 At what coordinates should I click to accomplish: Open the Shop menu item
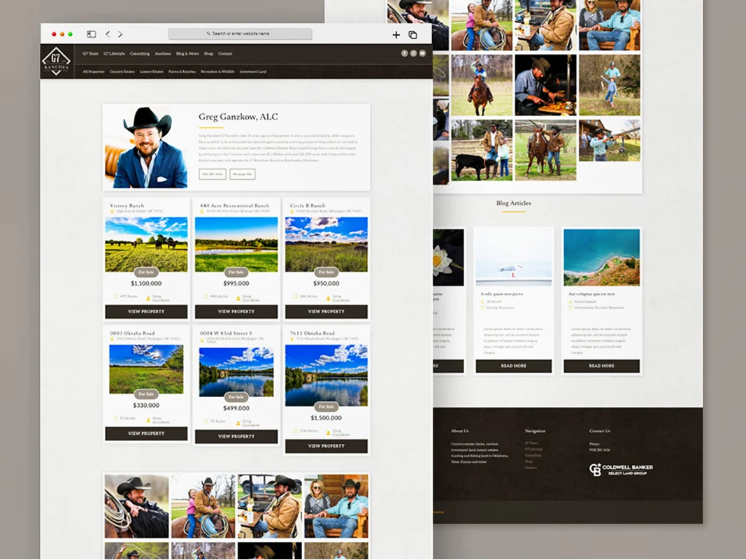pos(208,54)
